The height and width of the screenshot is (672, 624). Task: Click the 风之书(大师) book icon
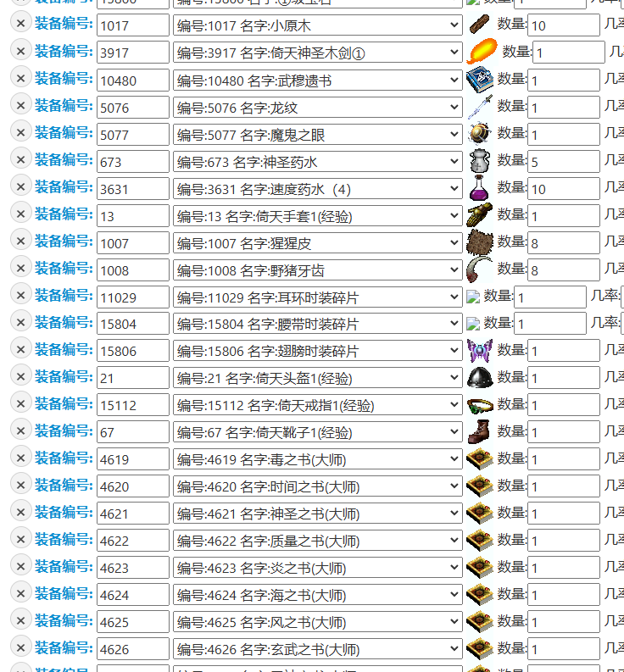click(480, 621)
